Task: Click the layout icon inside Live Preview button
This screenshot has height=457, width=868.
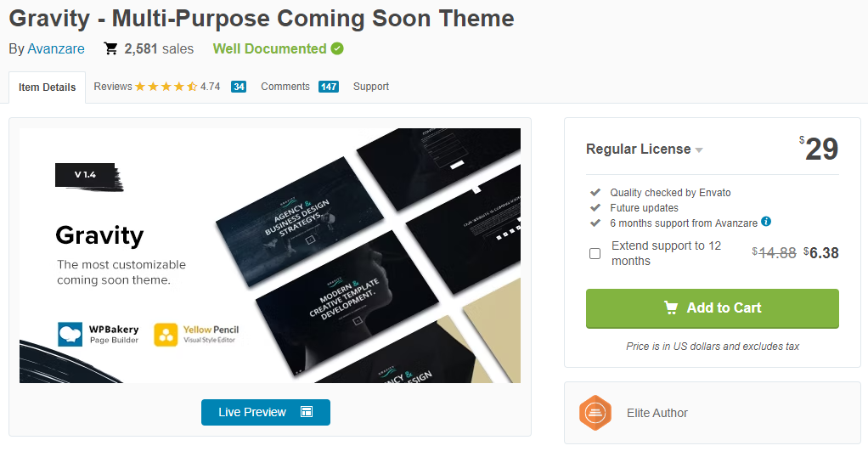Action: 307,412
